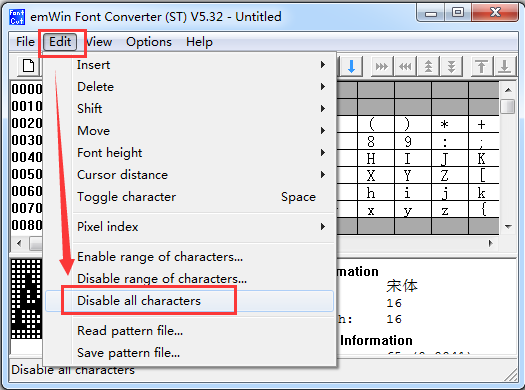
Task: Choose Disable all characters
Action: (x=190, y=301)
